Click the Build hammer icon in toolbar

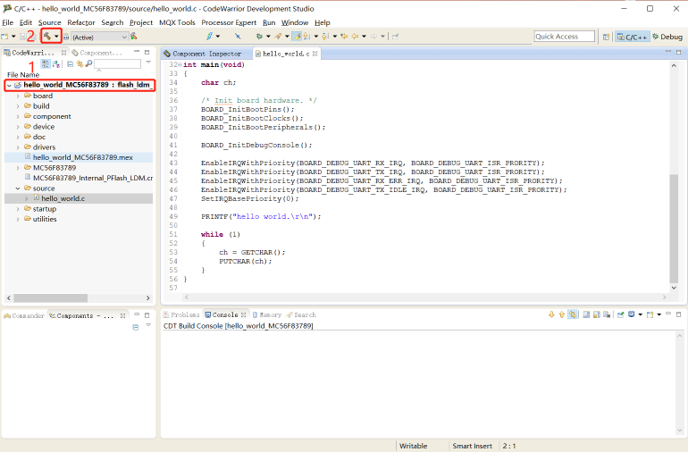coord(47,36)
